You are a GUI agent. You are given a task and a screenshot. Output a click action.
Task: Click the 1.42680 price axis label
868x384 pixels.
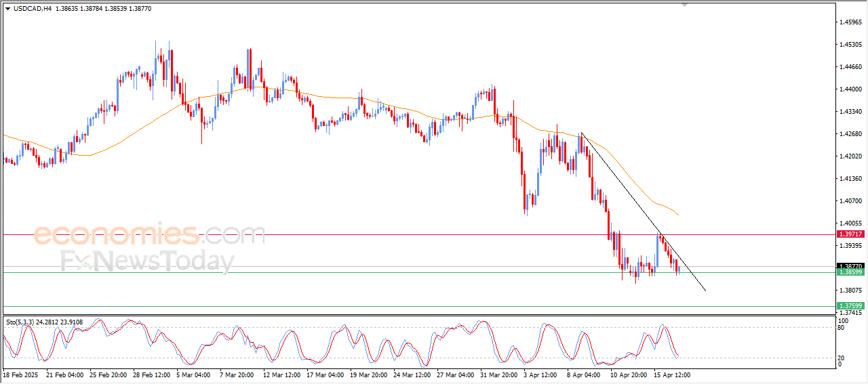tap(851, 134)
